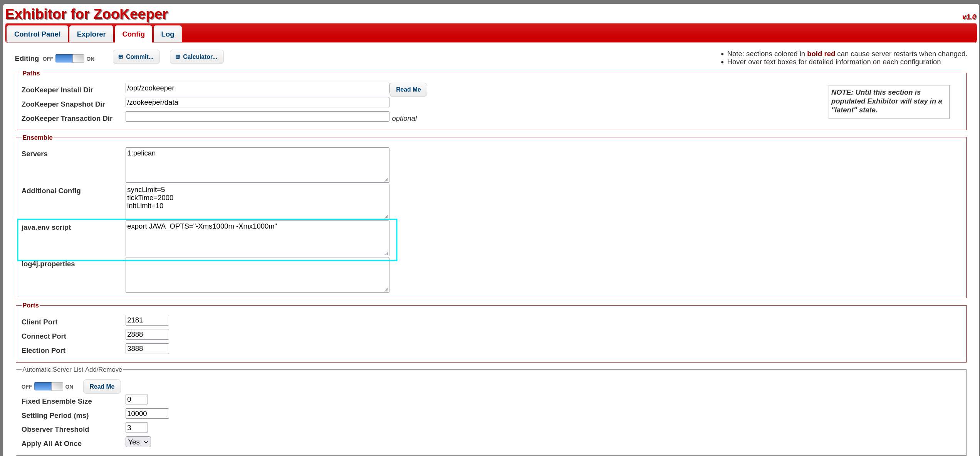Focus the Election Port field
The image size is (980, 456).
point(147,349)
